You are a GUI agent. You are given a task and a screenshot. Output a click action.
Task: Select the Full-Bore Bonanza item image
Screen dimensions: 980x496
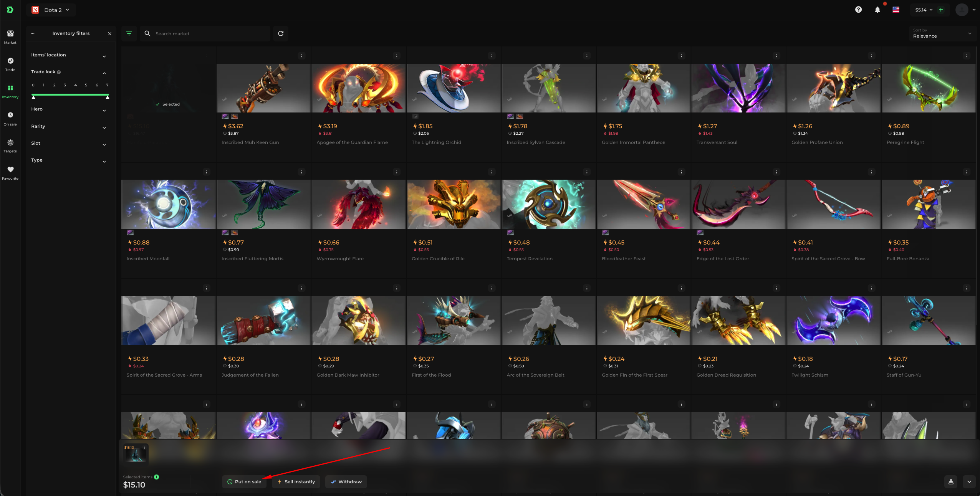click(x=929, y=204)
